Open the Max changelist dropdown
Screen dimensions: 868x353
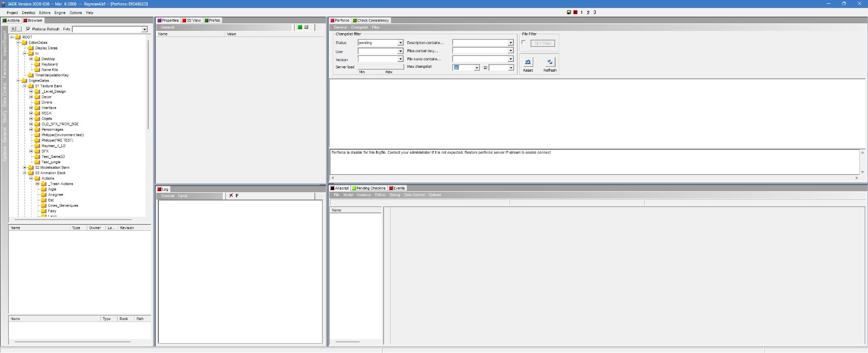pos(477,68)
